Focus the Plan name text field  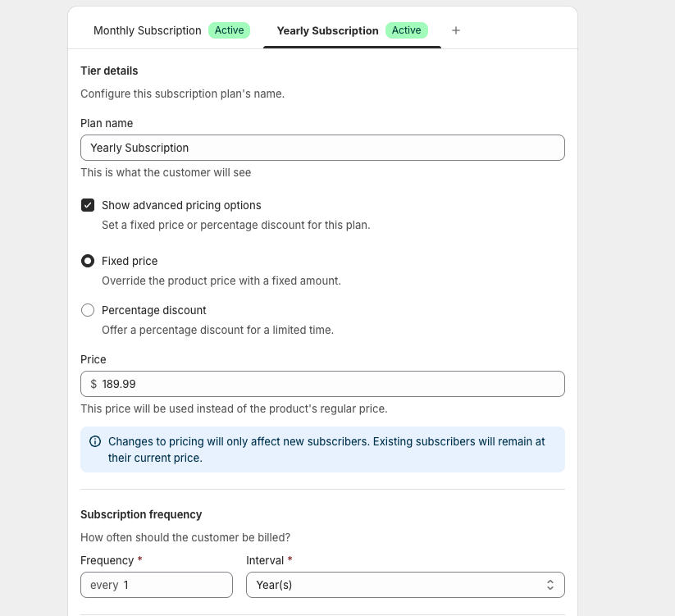322,148
